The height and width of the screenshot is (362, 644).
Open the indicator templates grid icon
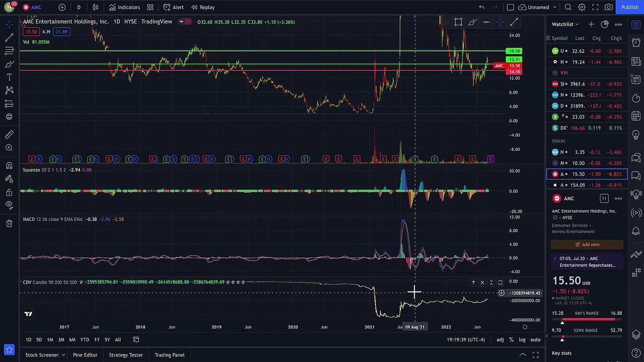point(150,8)
